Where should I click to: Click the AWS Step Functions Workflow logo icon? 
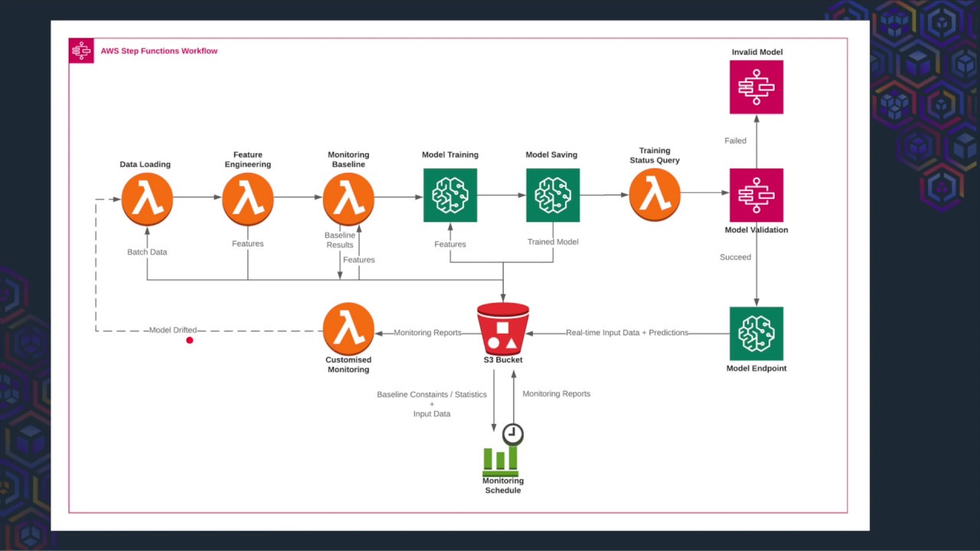coord(81,51)
